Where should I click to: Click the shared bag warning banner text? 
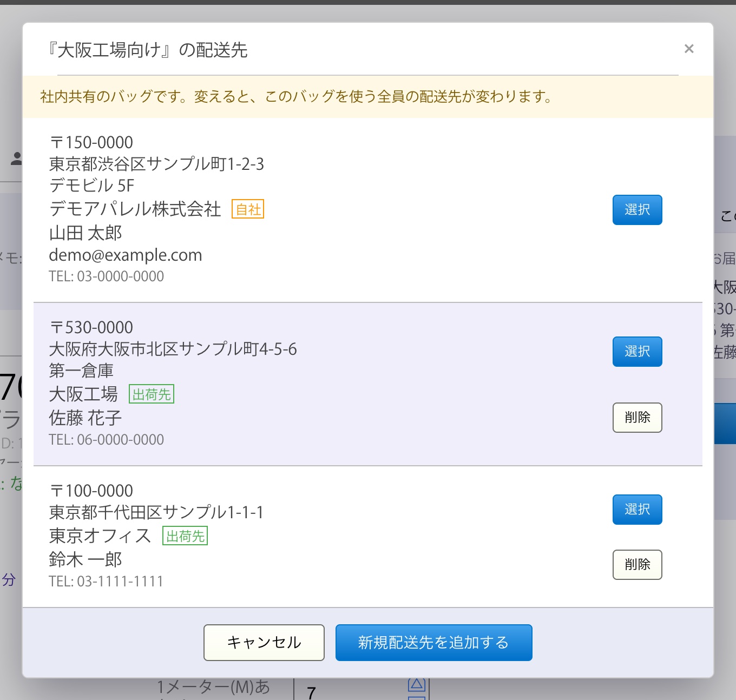point(296,97)
